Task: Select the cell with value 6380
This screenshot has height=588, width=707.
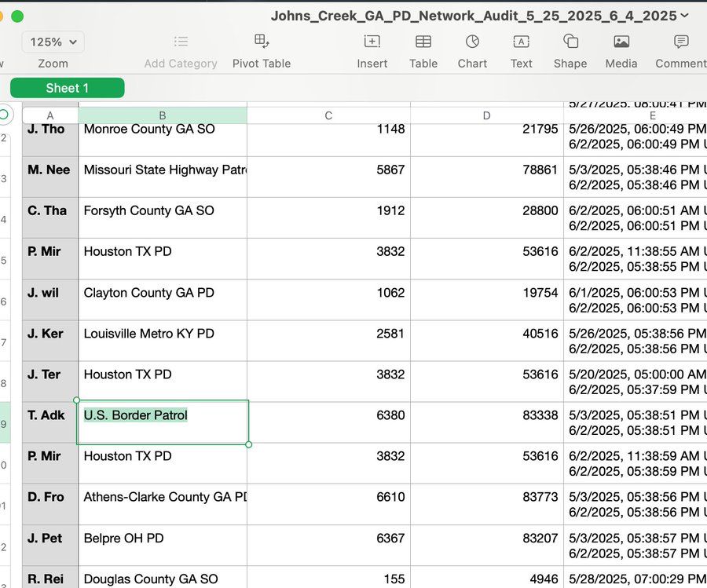Action: coord(328,422)
